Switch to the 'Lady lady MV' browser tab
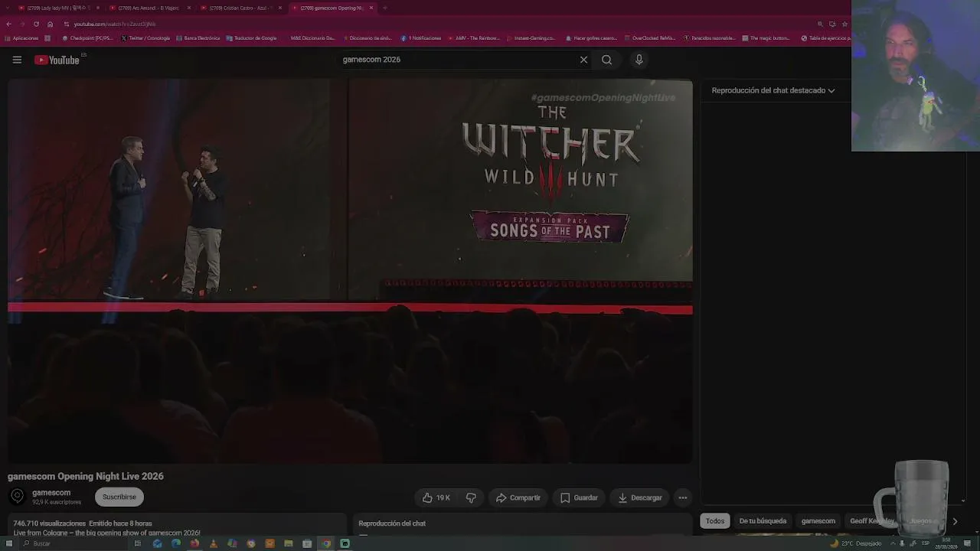 [x=57, y=8]
